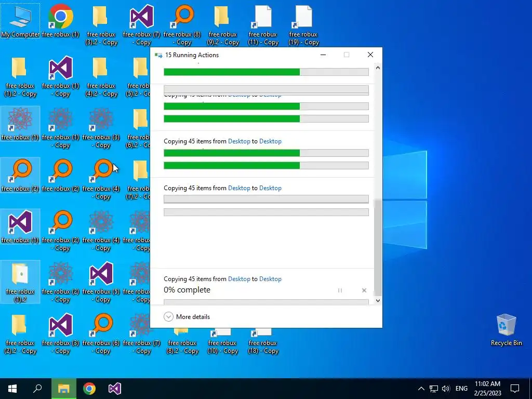The width and height of the screenshot is (532, 399).
Task: Switch input language via ENG indicator
Action: (461, 389)
